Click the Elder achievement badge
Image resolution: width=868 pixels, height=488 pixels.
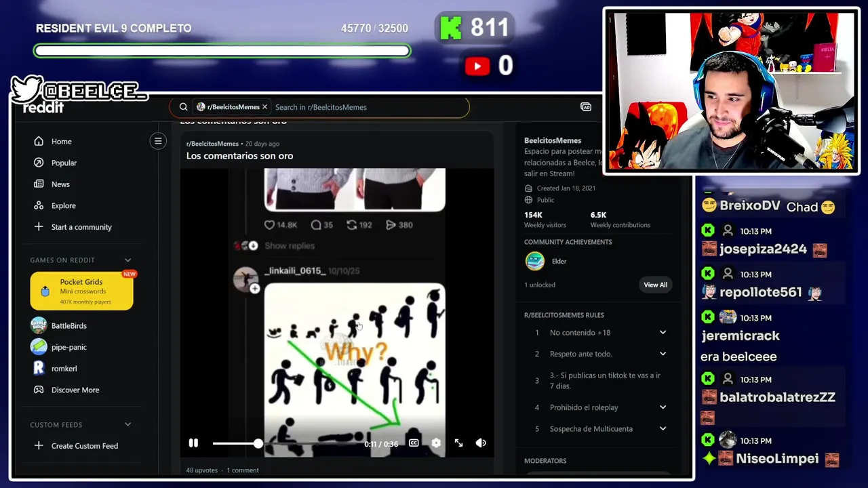534,261
